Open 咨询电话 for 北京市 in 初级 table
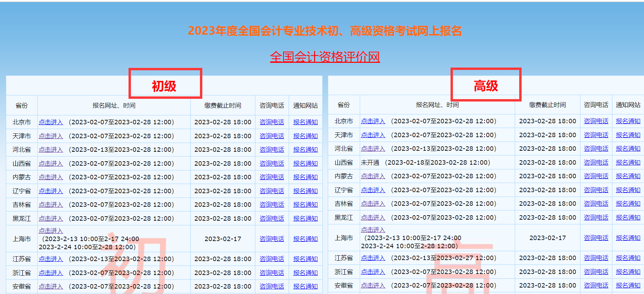This screenshot has height=294, width=644. click(272, 122)
